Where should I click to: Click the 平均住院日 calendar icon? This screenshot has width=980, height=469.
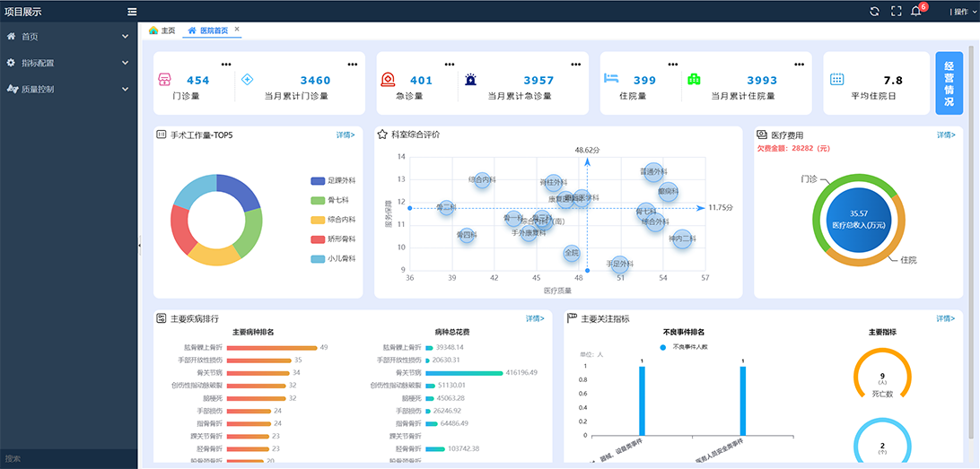(836, 79)
